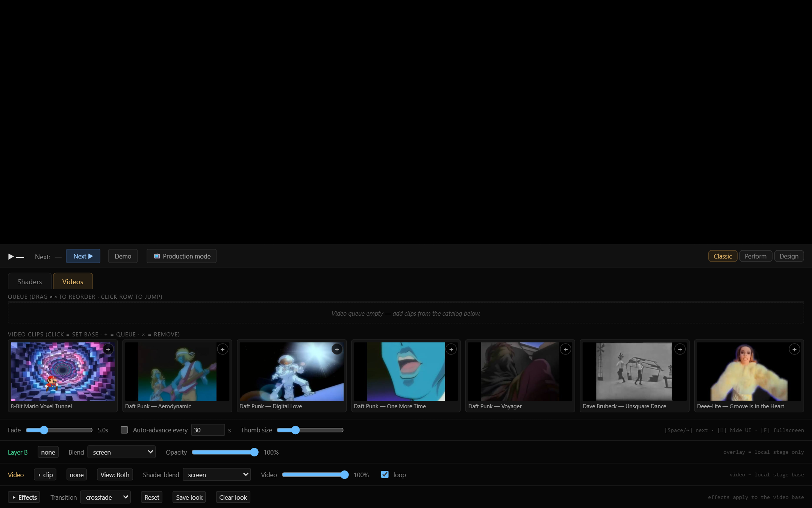
Task: Enable Auto-advance checkbox
Action: click(124, 430)
